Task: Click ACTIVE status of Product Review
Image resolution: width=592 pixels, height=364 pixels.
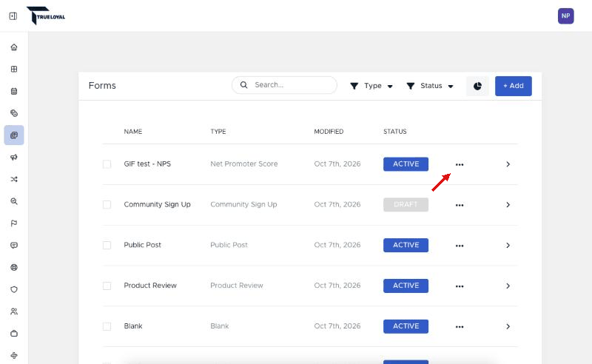Action: (x=406, y=286)
